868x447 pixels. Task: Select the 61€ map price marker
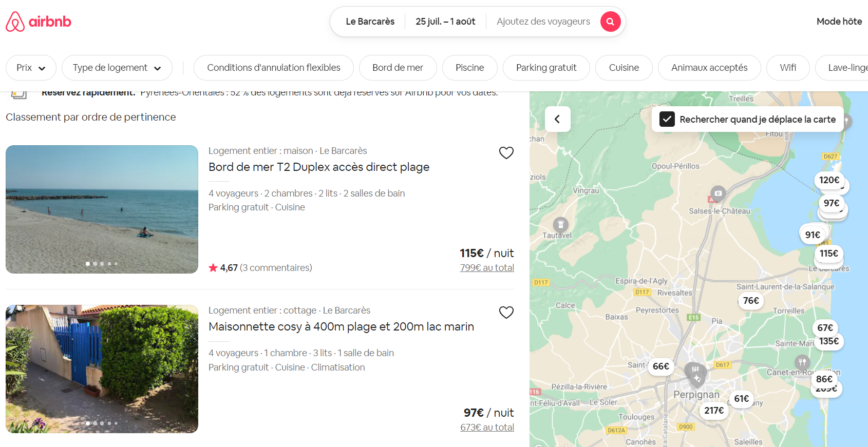(741, 399)
